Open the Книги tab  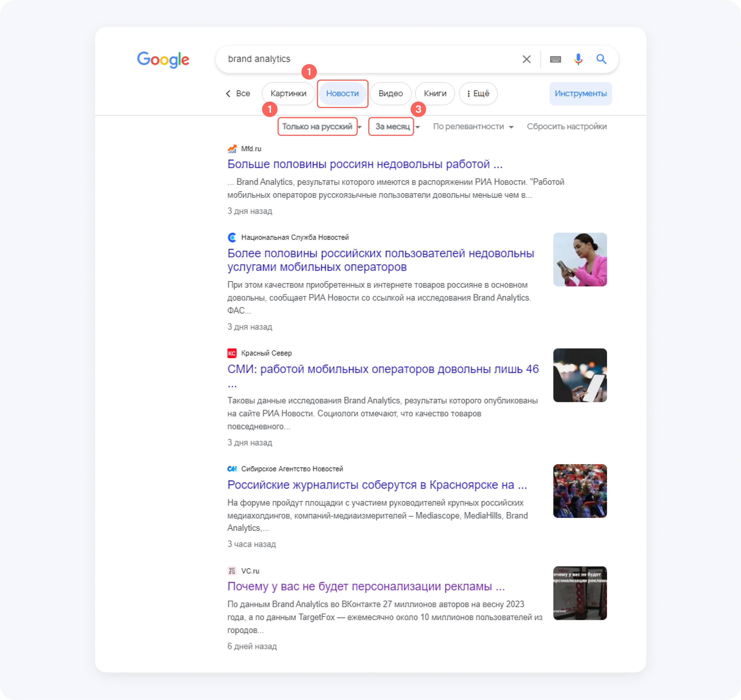[435, 93]
